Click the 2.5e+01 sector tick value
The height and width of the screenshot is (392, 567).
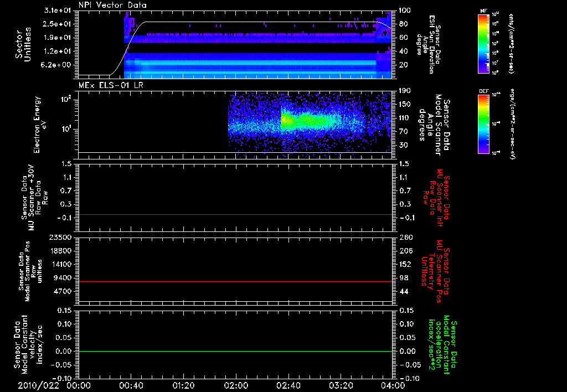click(x=57, y=24)
